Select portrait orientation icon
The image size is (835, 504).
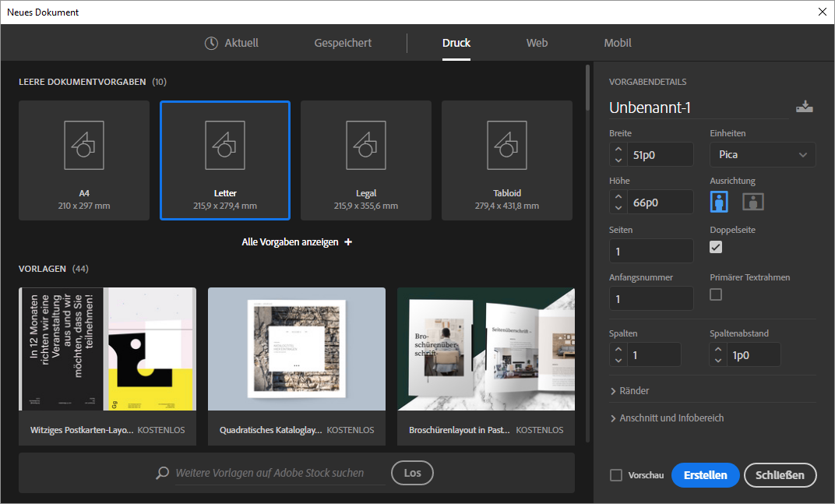[x=719, y=202]
